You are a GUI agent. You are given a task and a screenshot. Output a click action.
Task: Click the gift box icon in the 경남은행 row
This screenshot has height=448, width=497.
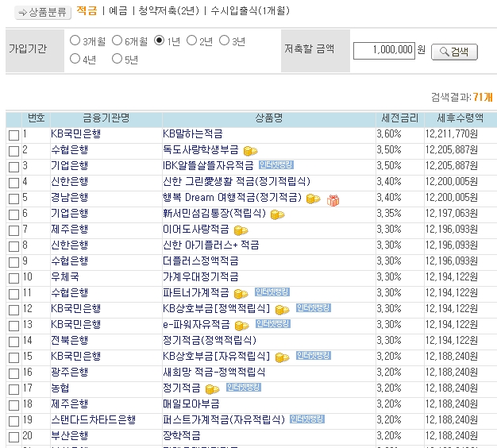point(333,200)
